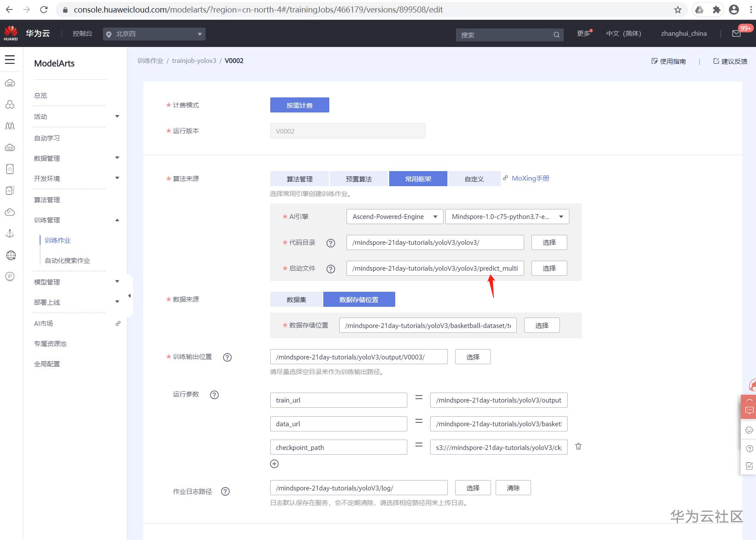Select the 常用框架 tab
The width and height of the screenshot is (756, 540).
pos(418,179)
